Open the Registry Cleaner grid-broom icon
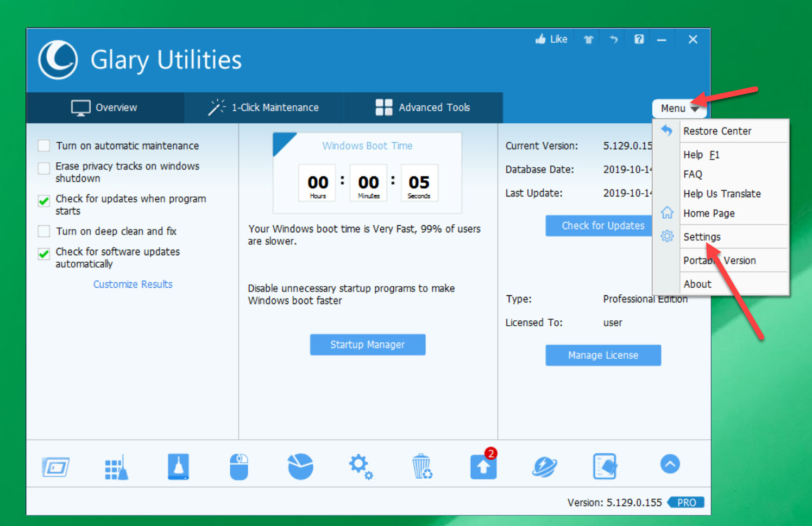The height and width of the screenshot is (526, 812). coord(116,467)
